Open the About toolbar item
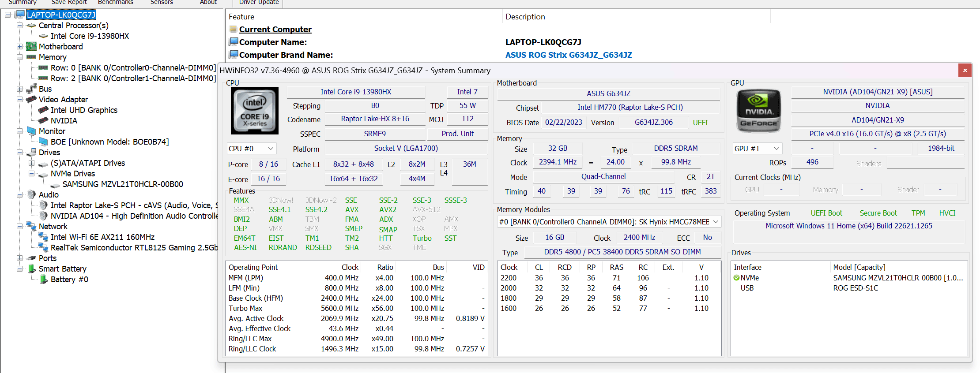The image size is (980, 373). tap(208, 2)
